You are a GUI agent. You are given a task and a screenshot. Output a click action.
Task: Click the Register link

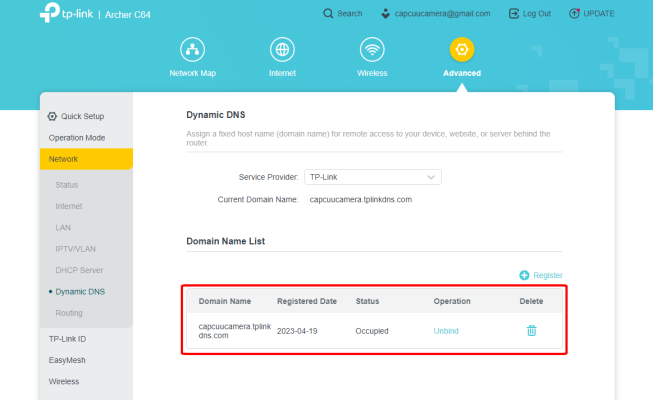pos(548,275)
